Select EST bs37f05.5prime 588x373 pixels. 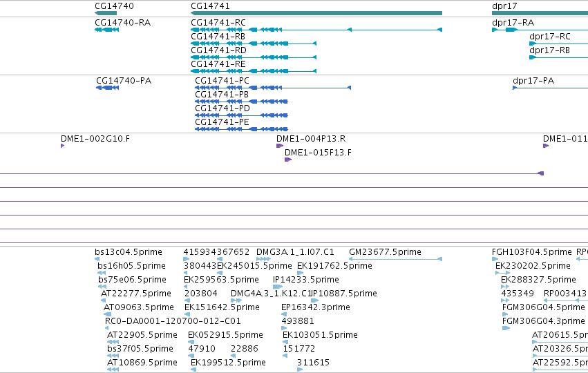tap(140, 349)
